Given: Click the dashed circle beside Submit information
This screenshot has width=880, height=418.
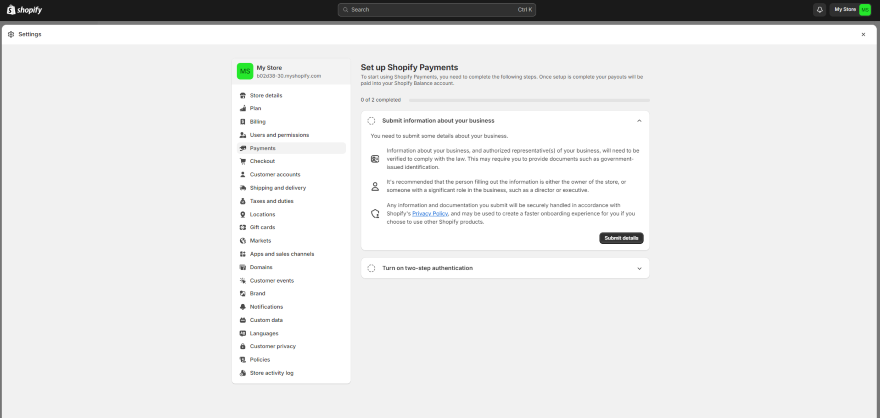Looking at the screenshot, I should coord(371,121).
